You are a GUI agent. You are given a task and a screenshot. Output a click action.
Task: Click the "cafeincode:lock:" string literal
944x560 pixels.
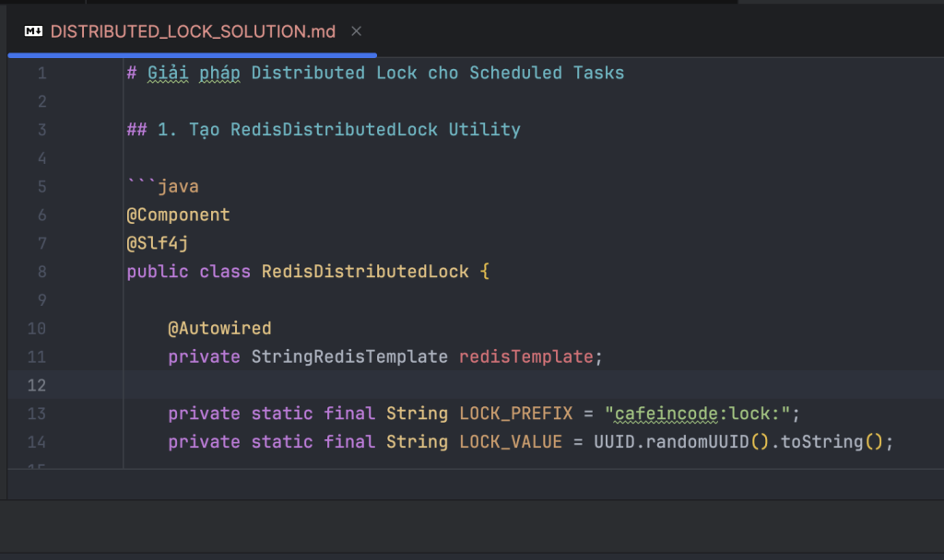coord(697,414)
